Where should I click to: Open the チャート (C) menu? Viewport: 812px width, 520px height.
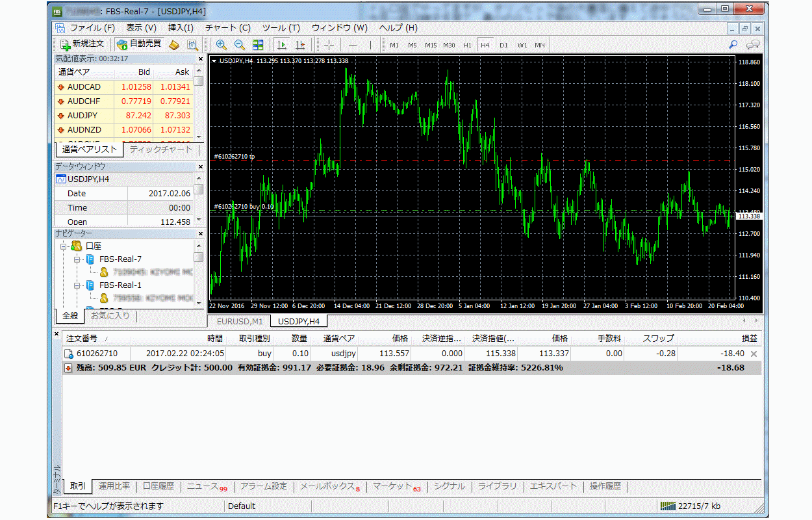tap(227, 28)
